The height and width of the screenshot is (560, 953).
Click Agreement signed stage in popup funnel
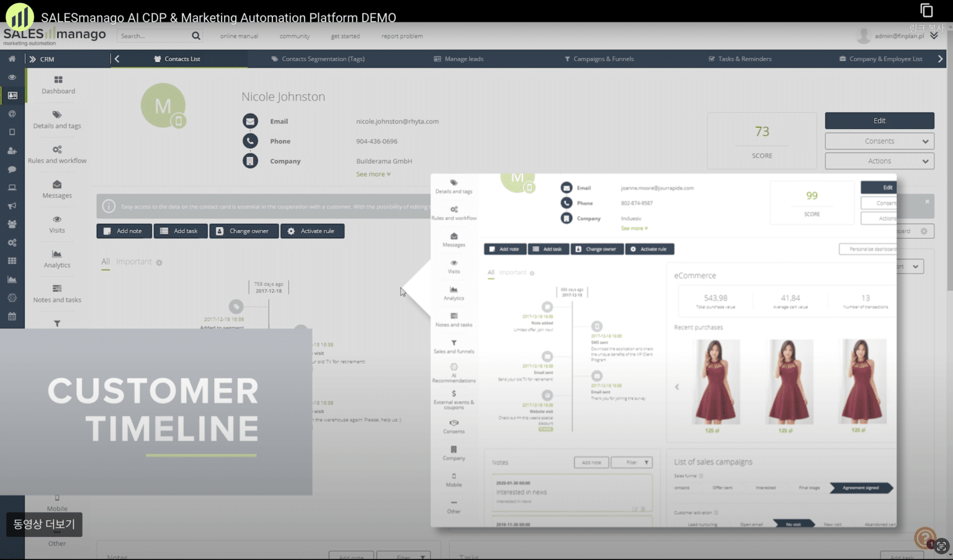[861, 487]
